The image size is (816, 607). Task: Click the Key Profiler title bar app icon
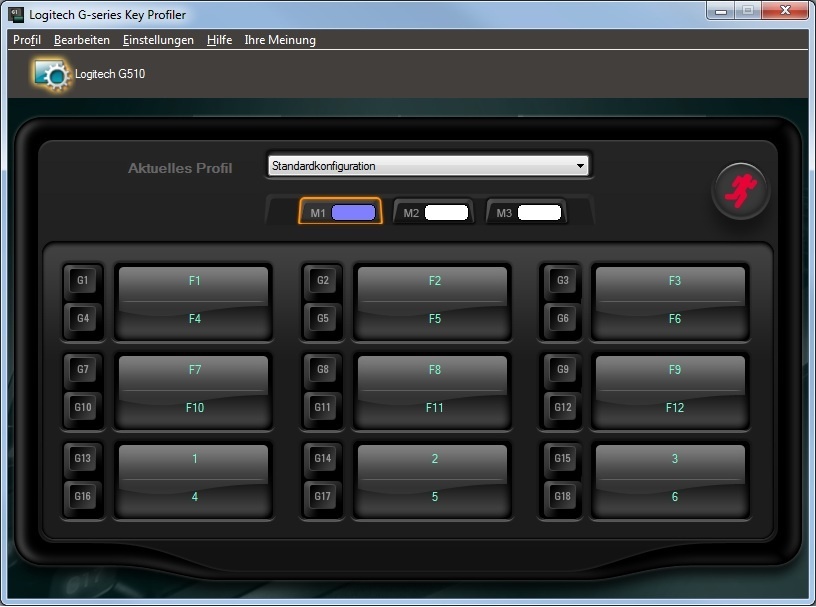16,14
